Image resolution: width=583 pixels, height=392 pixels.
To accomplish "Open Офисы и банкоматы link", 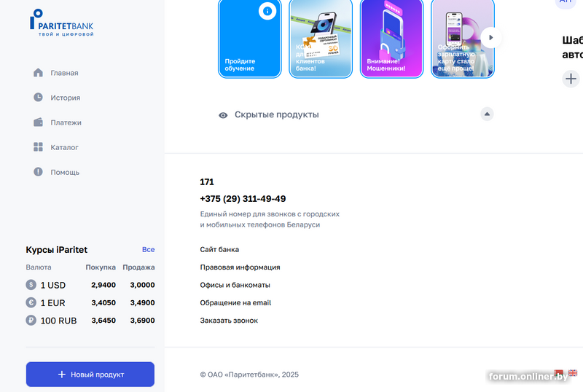I will point(235,286).
